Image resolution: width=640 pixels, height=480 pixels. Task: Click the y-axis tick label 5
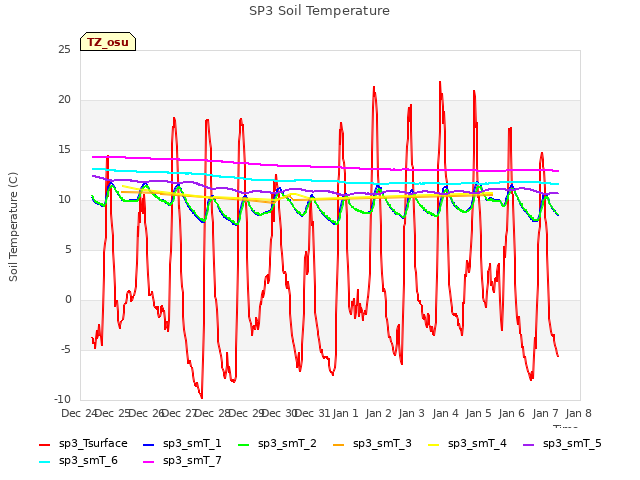(68, 250)
